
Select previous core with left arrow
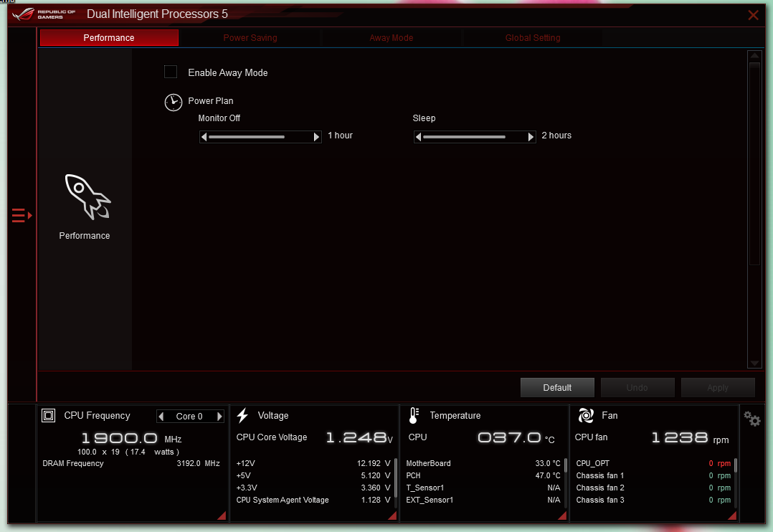(161, 416)
